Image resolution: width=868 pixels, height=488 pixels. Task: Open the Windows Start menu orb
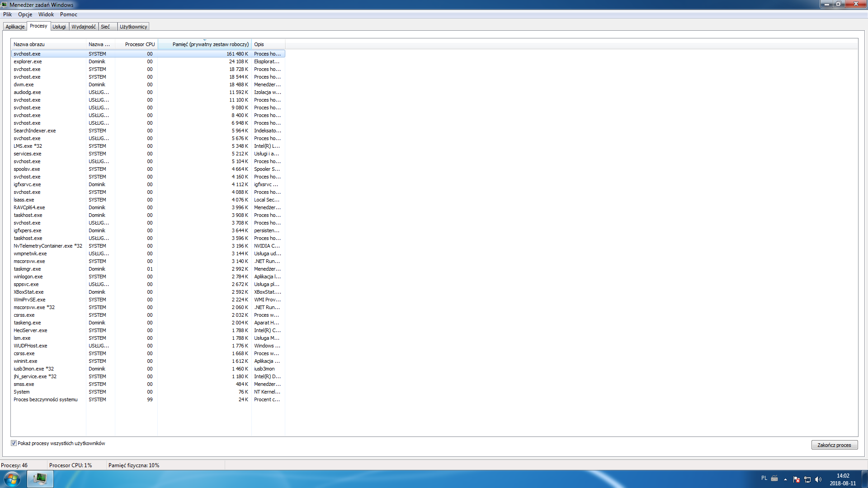[x=12, y=479]
